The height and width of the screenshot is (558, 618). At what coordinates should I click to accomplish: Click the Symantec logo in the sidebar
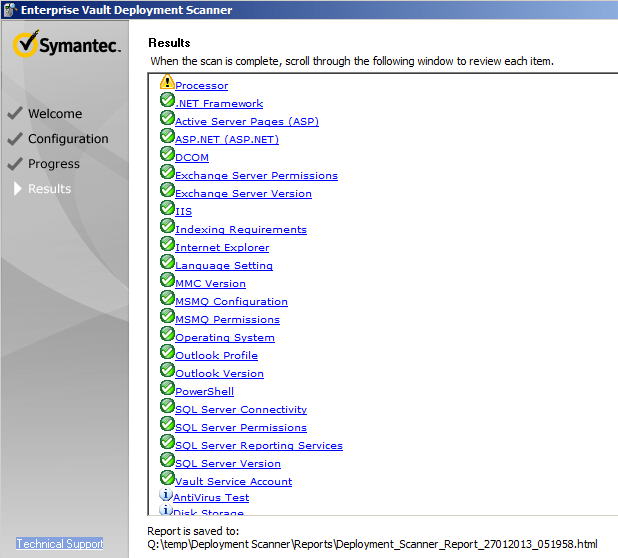click(67, 44)
